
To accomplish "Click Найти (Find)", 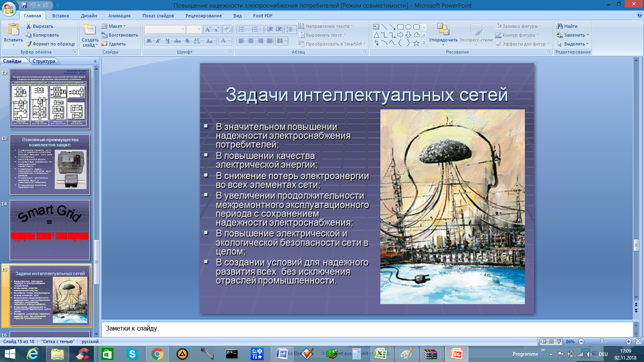I will [x=567, y=26].
